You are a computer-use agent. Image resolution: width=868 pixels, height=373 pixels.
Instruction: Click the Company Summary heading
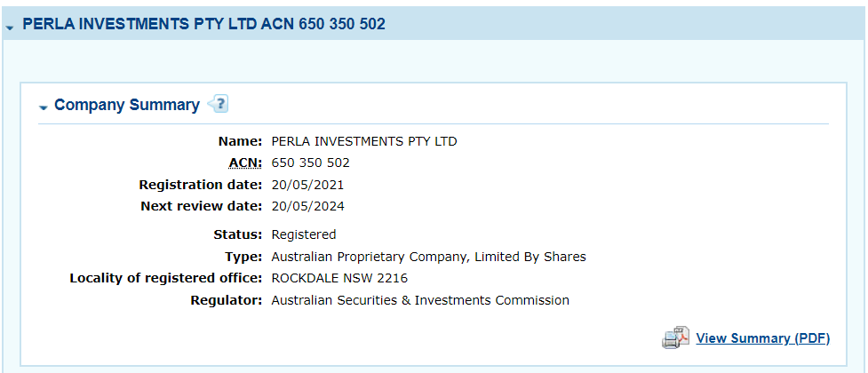(x=127, y=105)
